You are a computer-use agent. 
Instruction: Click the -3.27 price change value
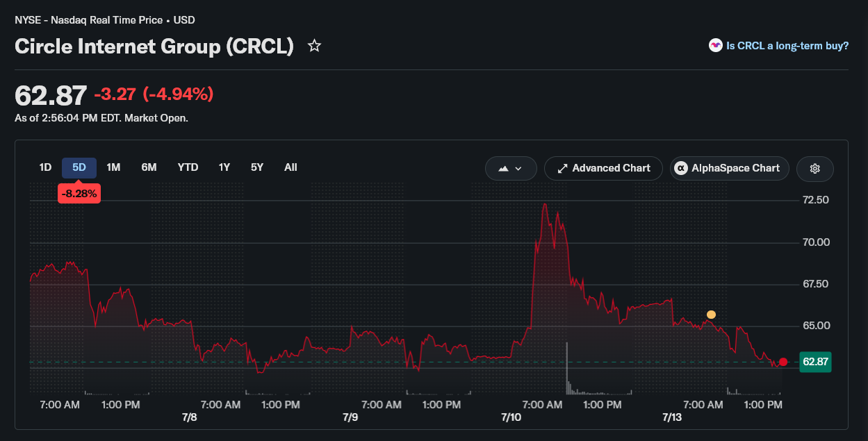[115, 94]
